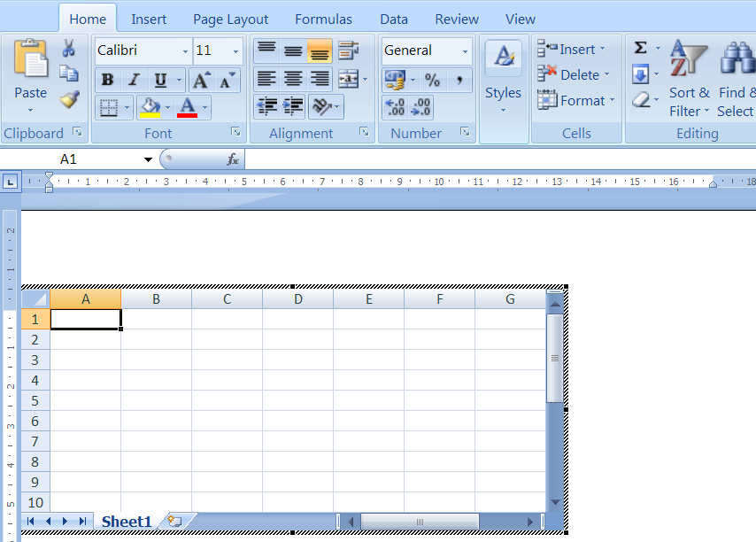The height and width of the screenshot is (542, 756).
Task: Decrease indent in Alignment group
Action: pos(266,106)
